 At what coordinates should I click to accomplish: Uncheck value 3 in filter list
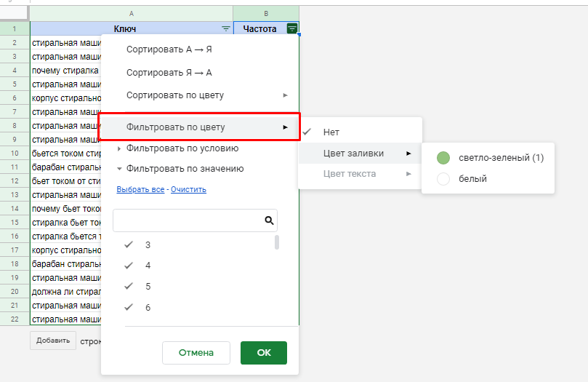[x=129, y=245]
